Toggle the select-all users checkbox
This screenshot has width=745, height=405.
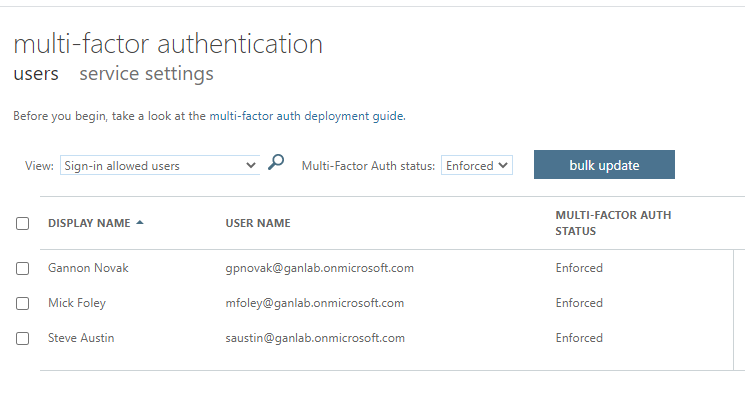pyautogui.click(x=23, y=224)
